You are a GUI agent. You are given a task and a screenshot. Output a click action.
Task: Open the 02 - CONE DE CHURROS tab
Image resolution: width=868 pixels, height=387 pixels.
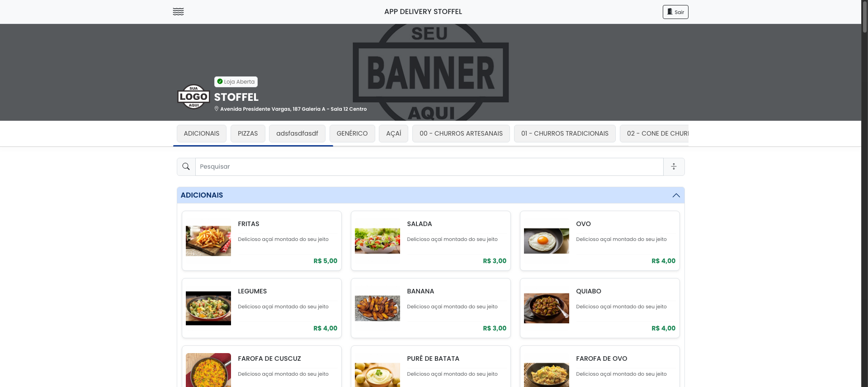654,134
